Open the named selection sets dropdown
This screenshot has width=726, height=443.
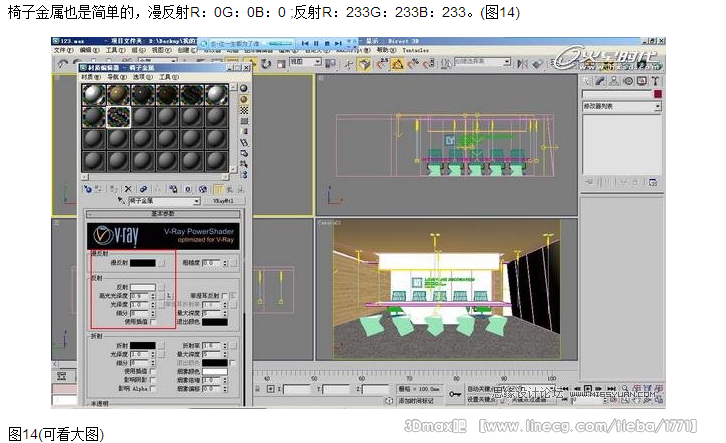click(x=507, y=62)
